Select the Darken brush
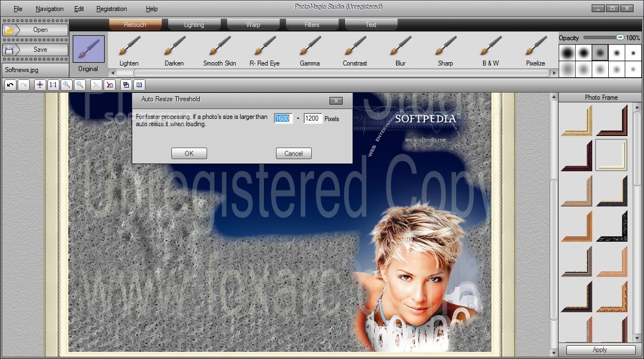 pyautogui.click(x=174, y=51)
